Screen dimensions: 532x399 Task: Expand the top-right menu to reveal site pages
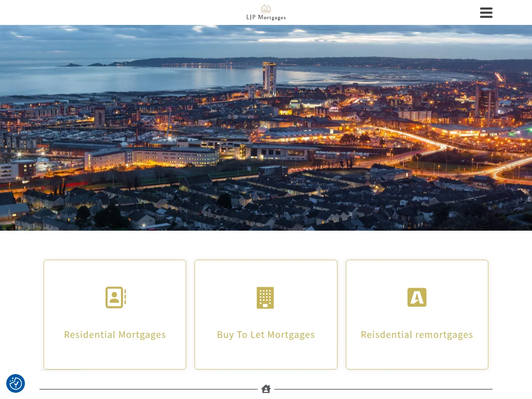pos(486,12)
